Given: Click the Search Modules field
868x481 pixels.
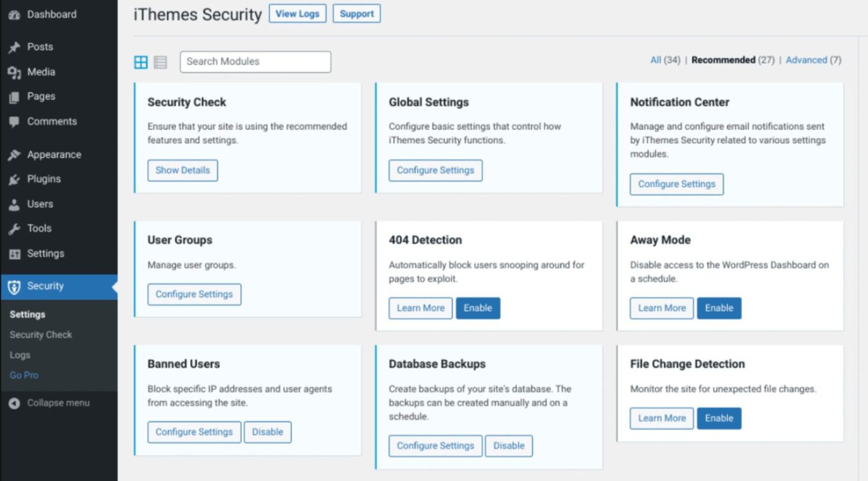Looking at the screenshot, I should pos(255,61).
